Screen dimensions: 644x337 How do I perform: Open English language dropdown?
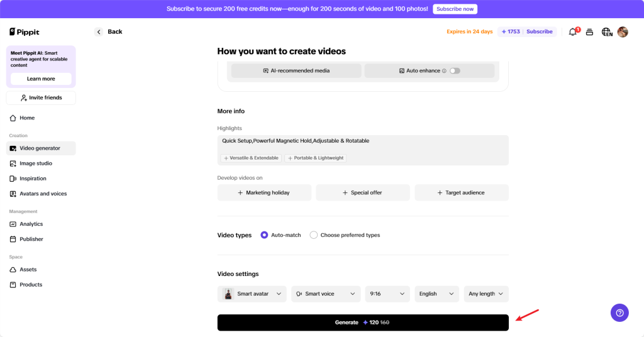436,294
